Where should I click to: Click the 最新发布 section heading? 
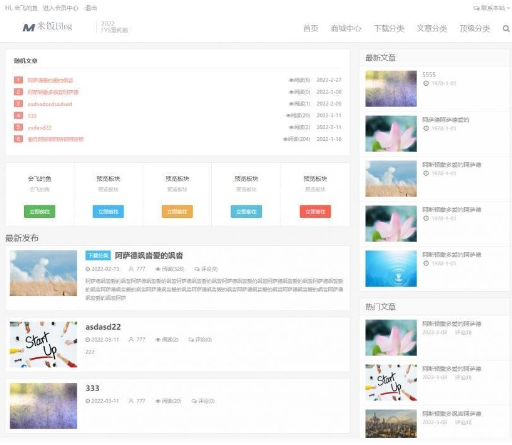22,238
